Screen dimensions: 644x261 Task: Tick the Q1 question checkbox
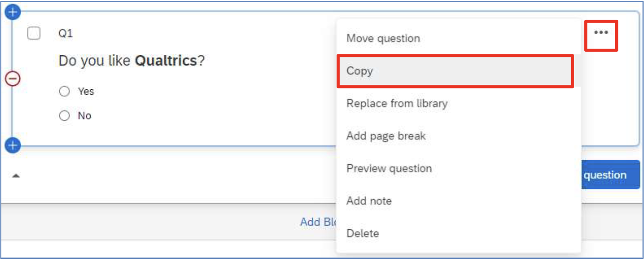coord(34,33)
